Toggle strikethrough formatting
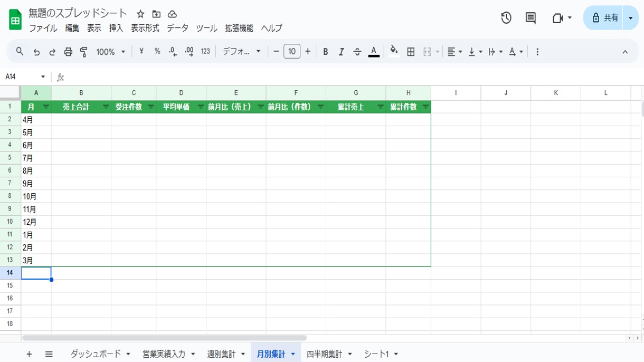644x362 pixels. (x=357, y=52)
